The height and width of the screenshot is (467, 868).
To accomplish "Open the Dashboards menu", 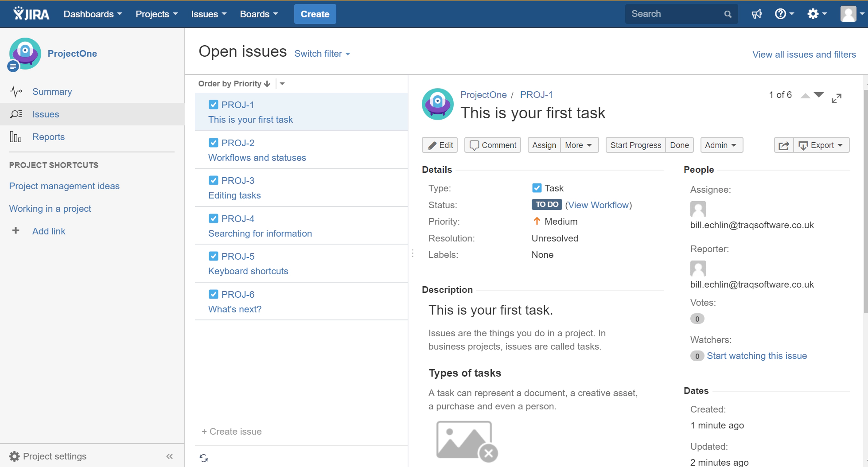I will (92, 14).
